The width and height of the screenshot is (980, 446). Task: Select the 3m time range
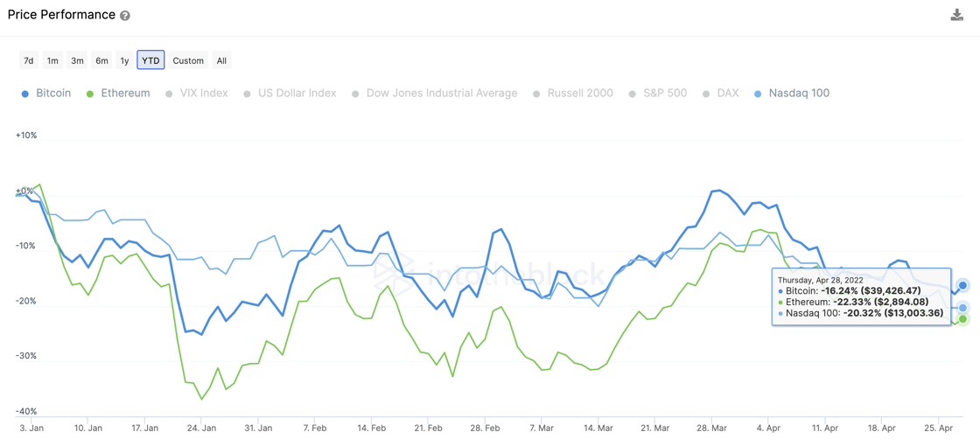point(77,60)
